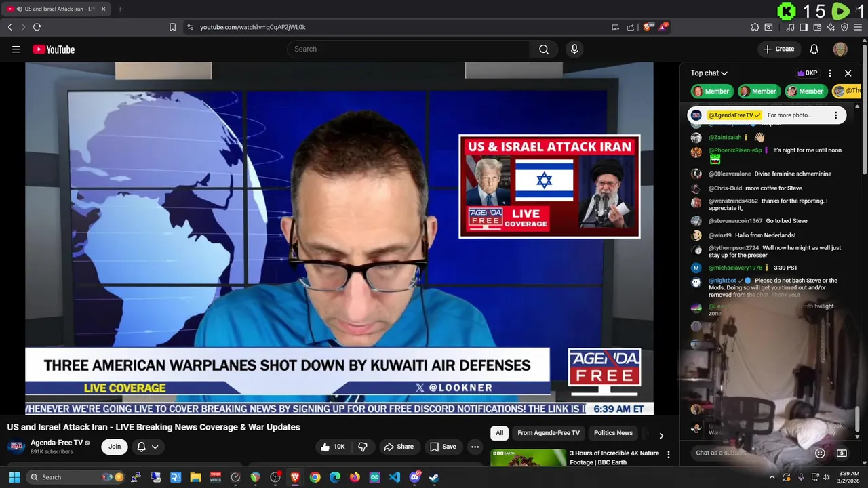The width and height of the screenshot is (868, 488).
Task: Open Leo AI assistant icon
Action: (x=831, y=27)
